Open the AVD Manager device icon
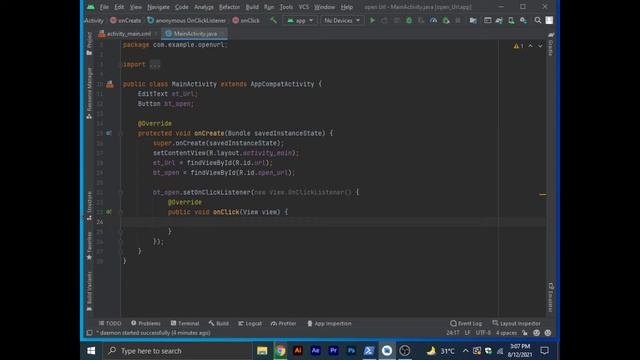 511,20
